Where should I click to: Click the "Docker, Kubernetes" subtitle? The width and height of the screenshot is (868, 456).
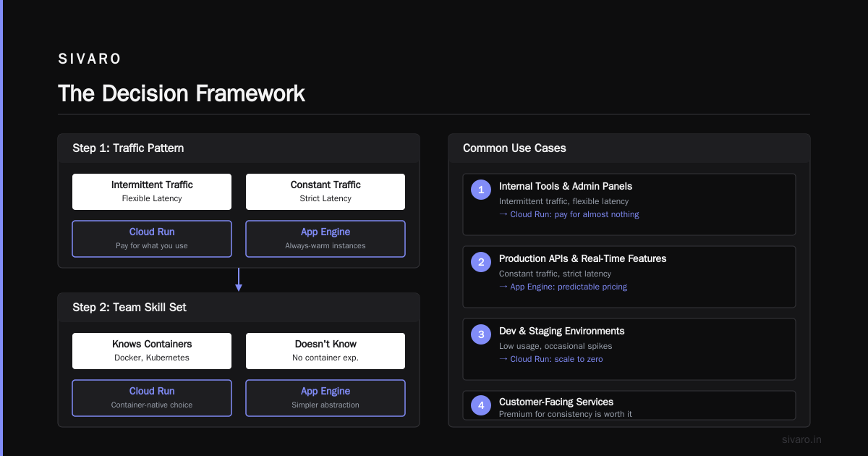tap(152, 358)
